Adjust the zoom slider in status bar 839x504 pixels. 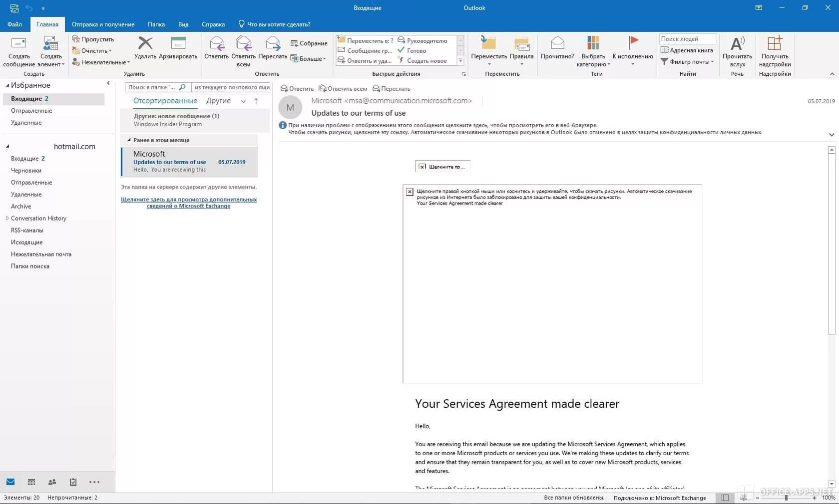(x=786, y=498)
